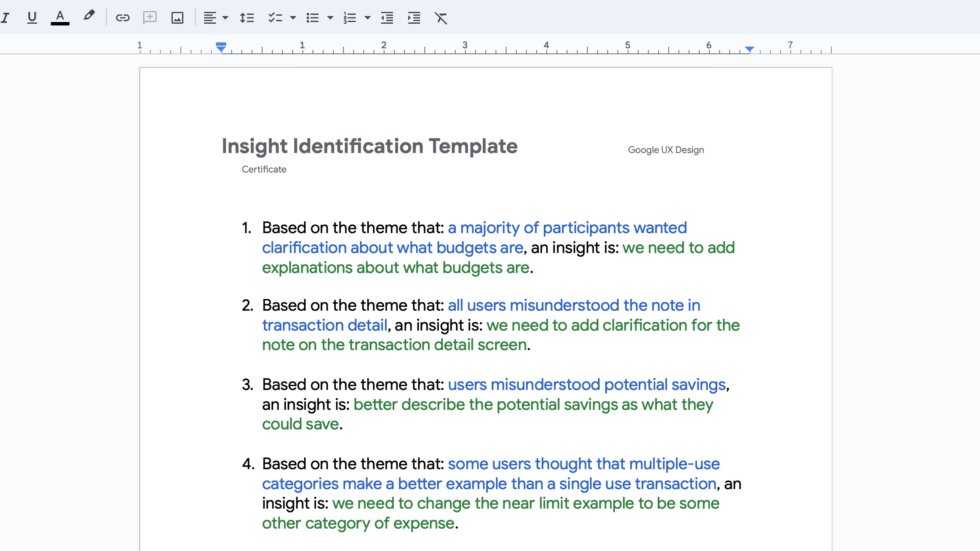Apply a bulleted list
Screen dimensions: 980x551
[313, 18]
